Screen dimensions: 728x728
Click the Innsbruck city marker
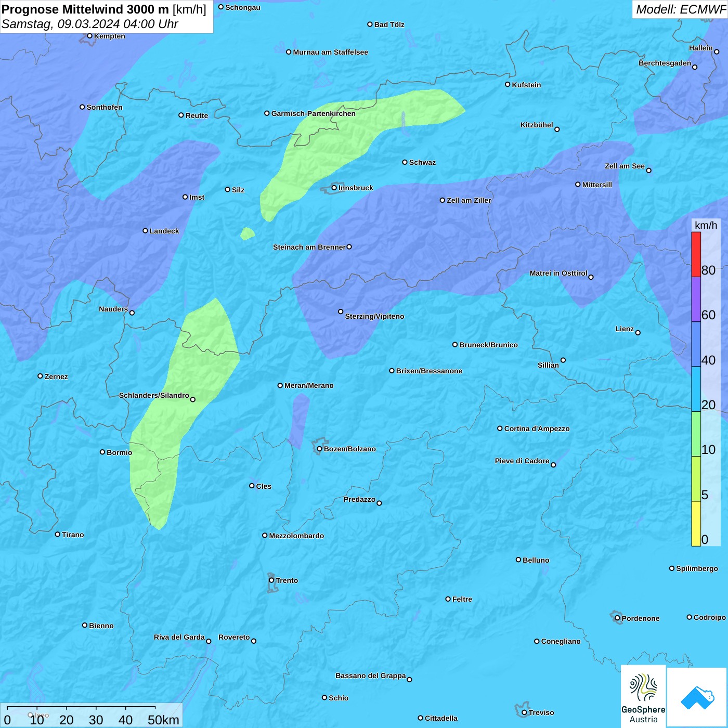[x=334, y=188]
